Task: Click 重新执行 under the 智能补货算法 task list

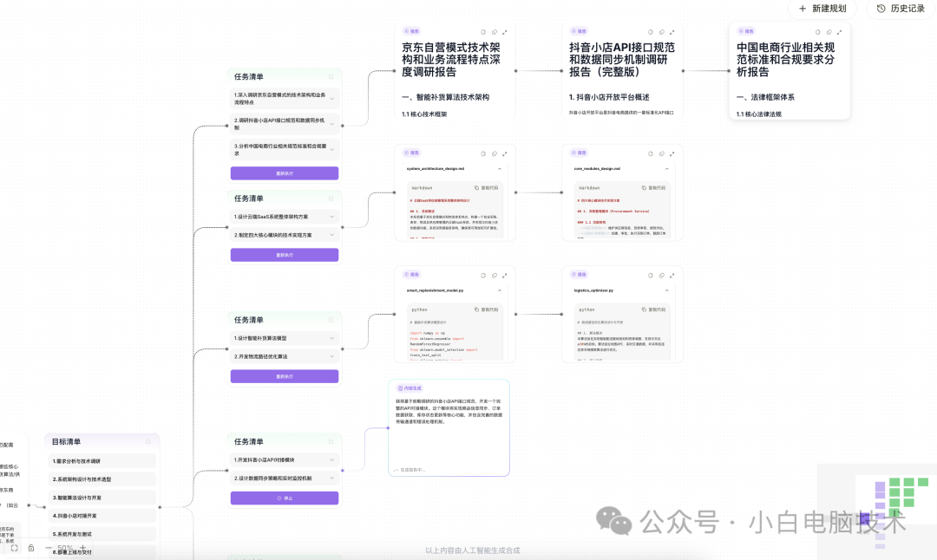Action: click(x=285, y=376)
